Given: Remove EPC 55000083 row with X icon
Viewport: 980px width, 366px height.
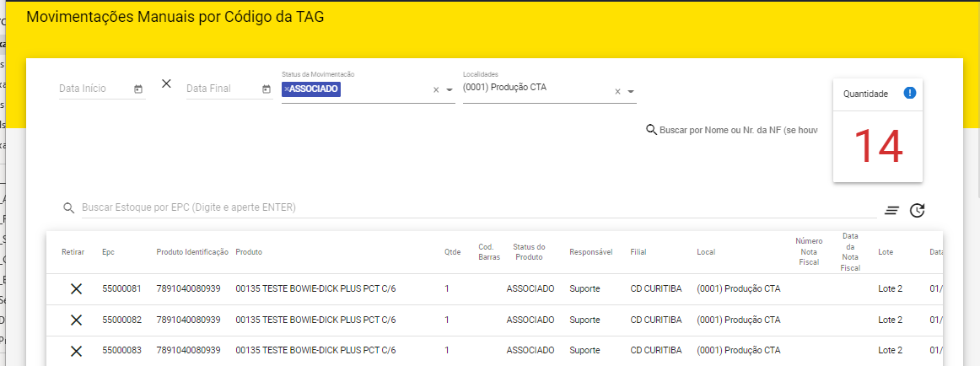Looking at the screenshot, I should point(76,350).
